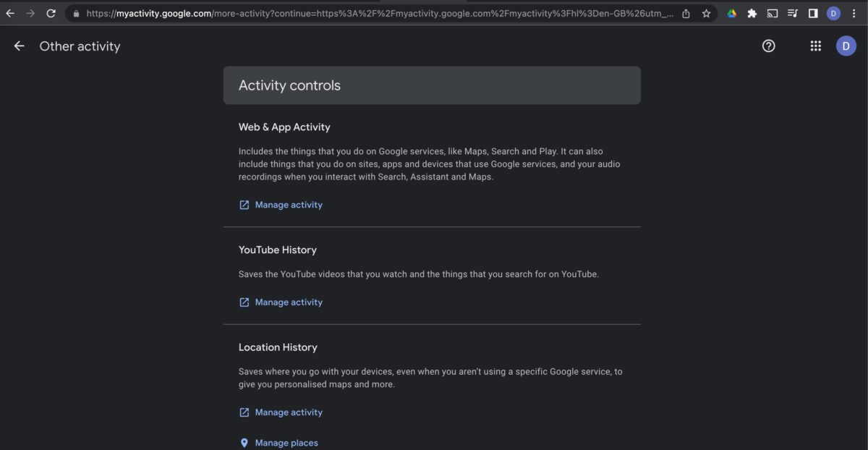868x450 pixels.
Task: Click the Cast icon in the toolbar
Action: [773, 13]
